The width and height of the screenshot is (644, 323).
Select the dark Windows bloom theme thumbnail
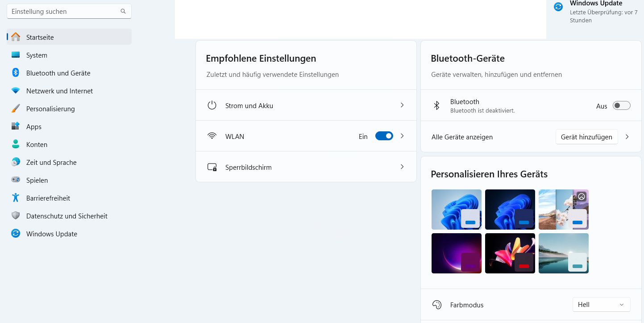tap(510, 210)
